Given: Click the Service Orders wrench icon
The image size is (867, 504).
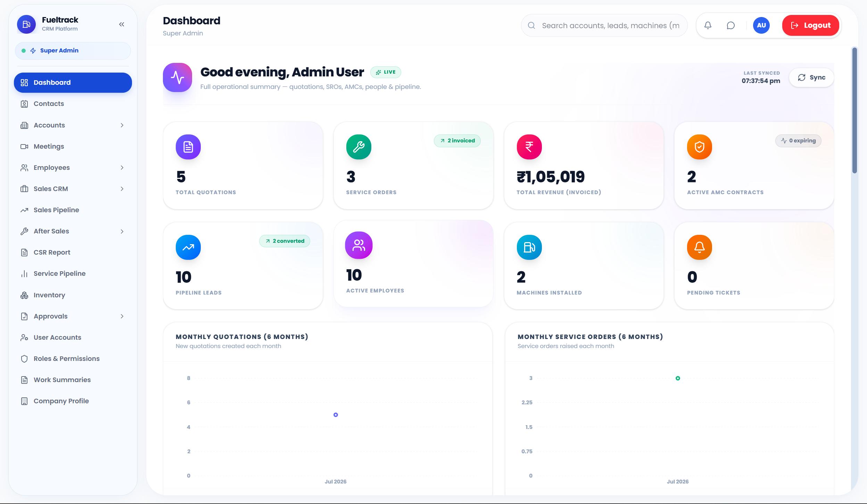Looking at the screenshot, I should click(358, 147).
